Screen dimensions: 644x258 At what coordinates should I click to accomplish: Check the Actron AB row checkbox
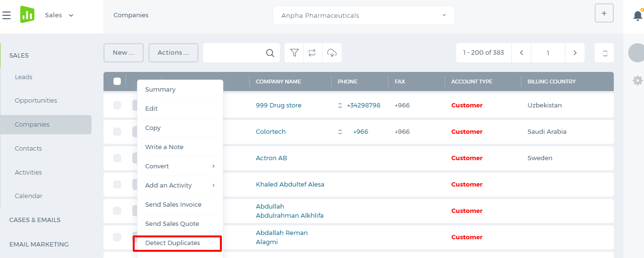[117, 158]
